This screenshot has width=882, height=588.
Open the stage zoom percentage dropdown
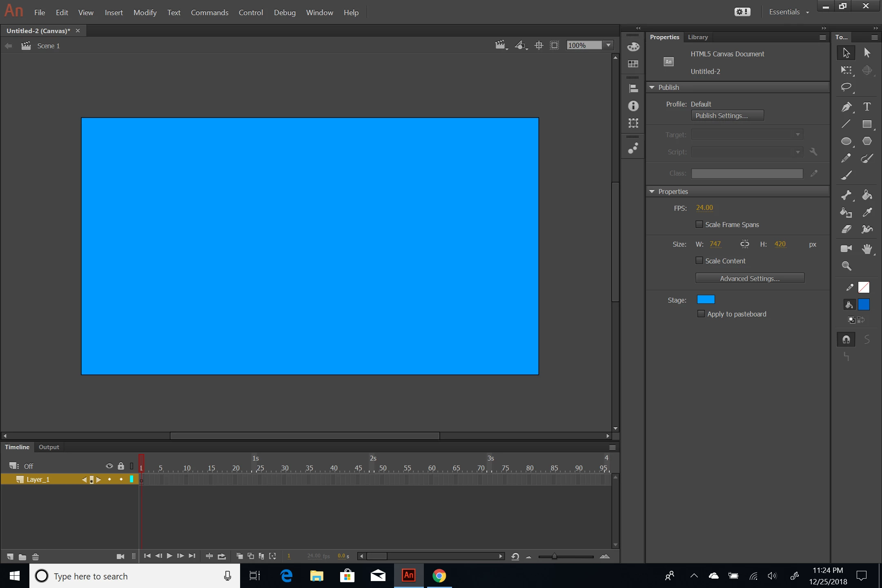point(608,45)
